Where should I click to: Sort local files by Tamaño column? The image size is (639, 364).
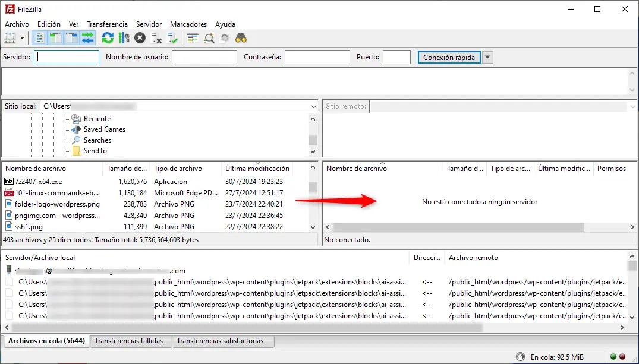click(127, 169)
